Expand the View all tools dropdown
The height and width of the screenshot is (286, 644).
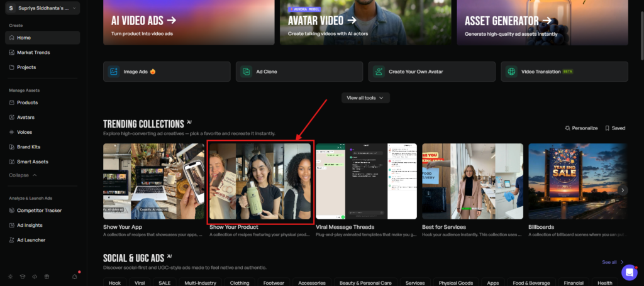(x=365, y=98)
